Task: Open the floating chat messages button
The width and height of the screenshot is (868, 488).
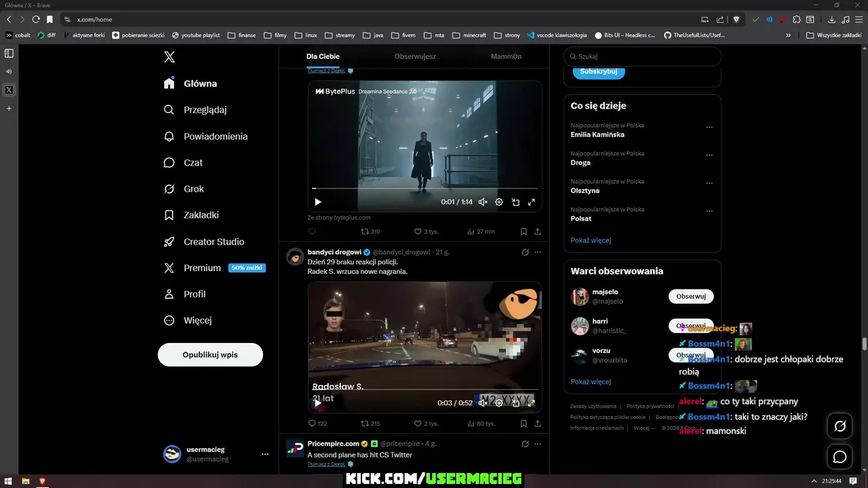Action: 840,457
